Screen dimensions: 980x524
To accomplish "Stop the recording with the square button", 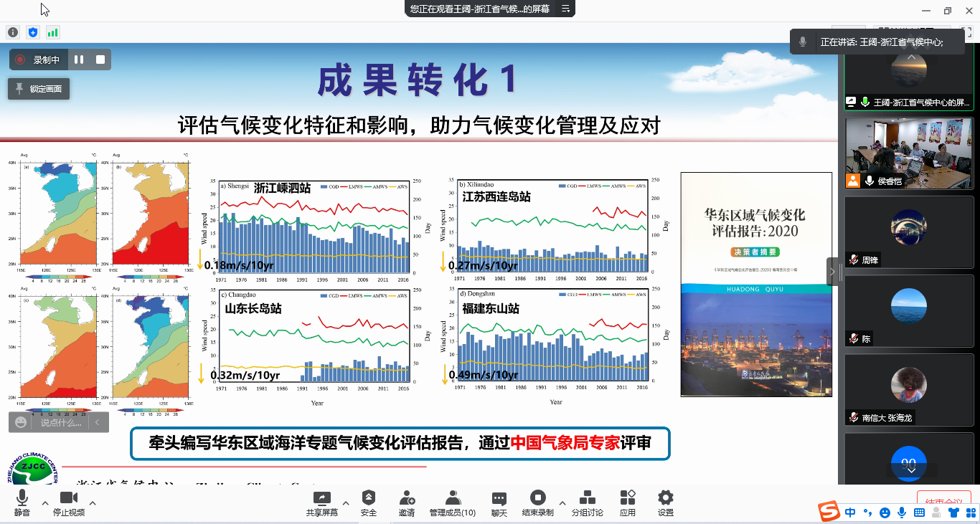I will [100, 59].
